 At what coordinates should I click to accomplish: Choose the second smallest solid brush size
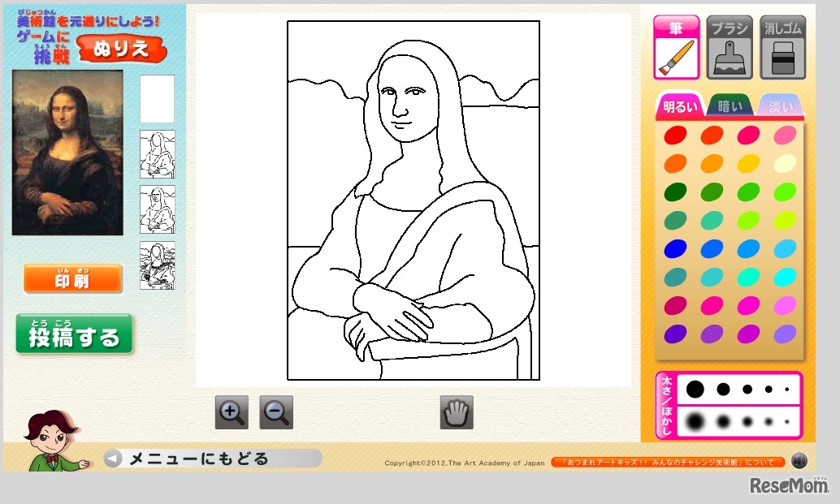coord(769,389)
